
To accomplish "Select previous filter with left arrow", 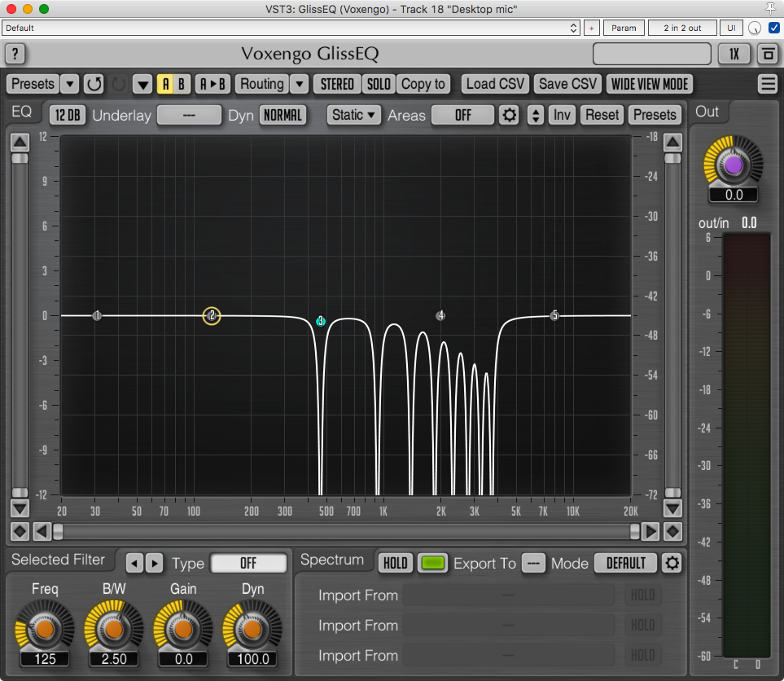I will point(135,563).
